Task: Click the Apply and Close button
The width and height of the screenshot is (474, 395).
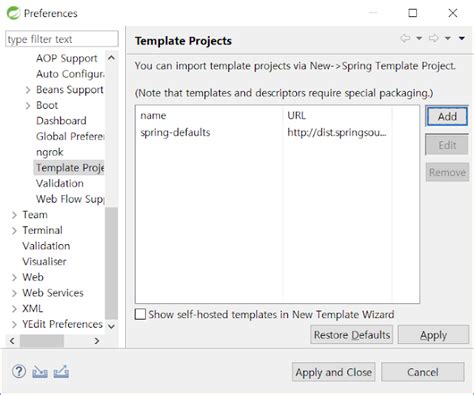Action: [x=334, y=372]
